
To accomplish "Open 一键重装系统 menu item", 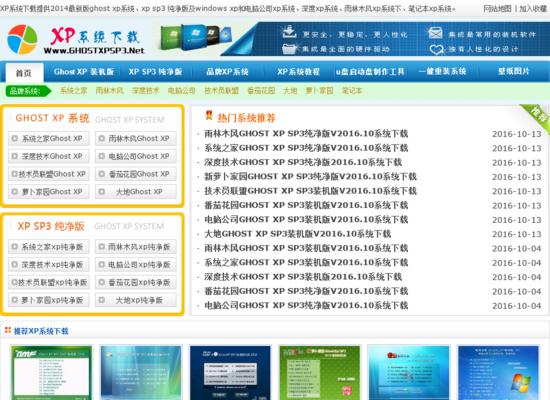I will (442, 71).
